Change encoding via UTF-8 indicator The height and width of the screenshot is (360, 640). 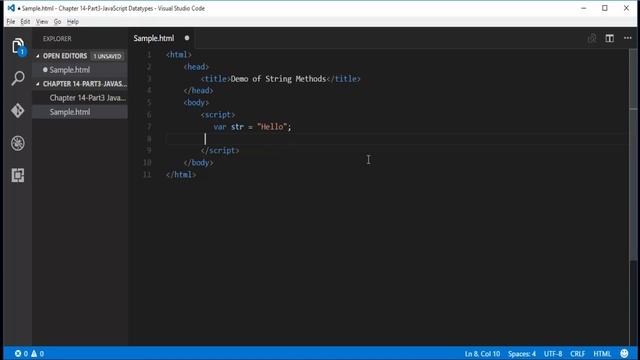(553, 354)
